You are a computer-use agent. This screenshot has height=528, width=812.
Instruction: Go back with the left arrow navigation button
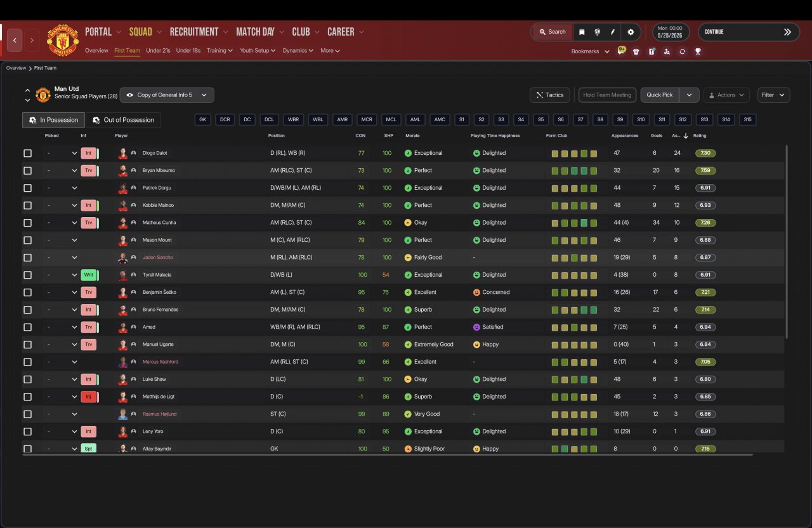(15, 40)
